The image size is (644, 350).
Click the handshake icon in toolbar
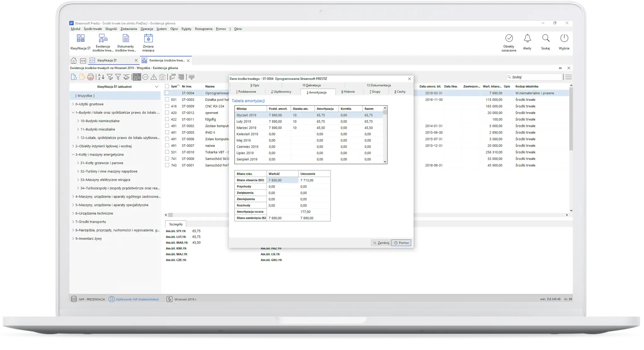pos(126,77)
